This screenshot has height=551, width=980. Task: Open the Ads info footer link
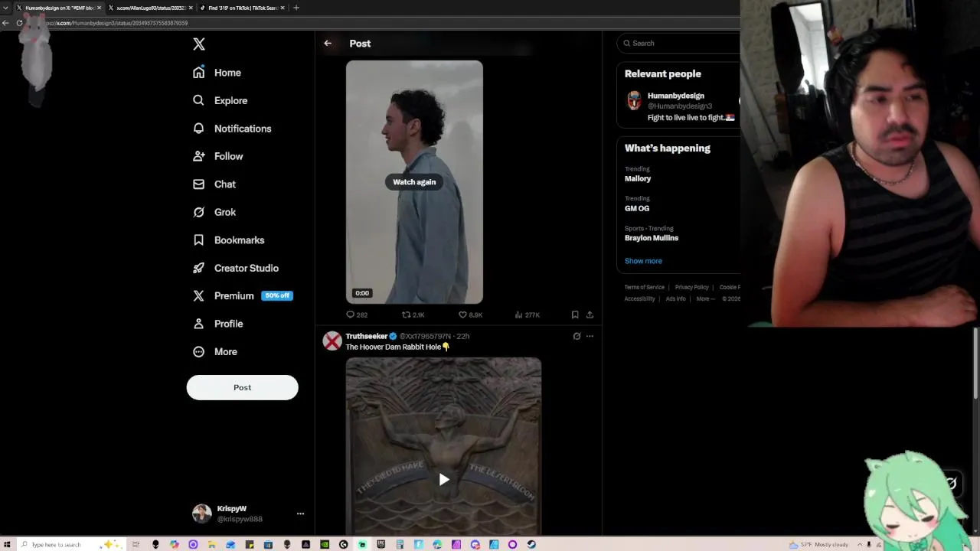point(676,298)
